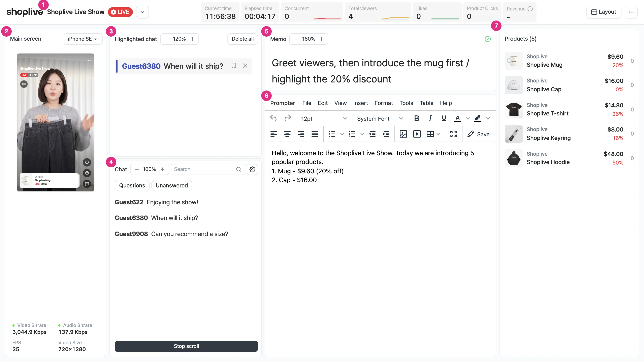This screenshot has height=362, width=644.
Task: Toggle the Unanswered chat filter
Action: click(172, 185)
